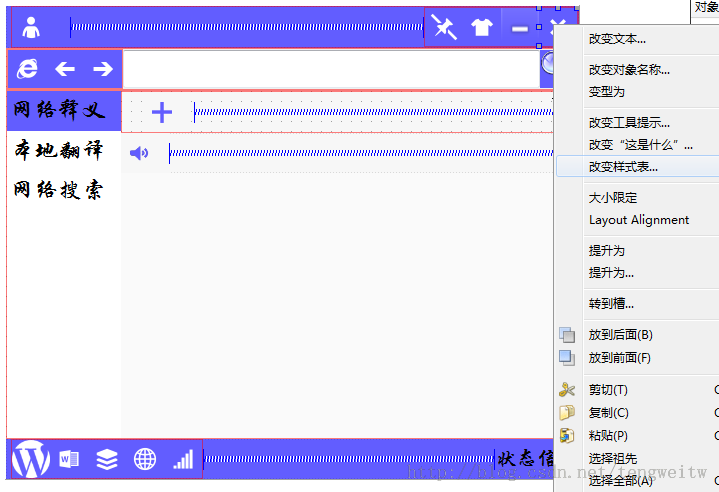The width and height of the screenshot is (719, 492).
Task: Click the forward arrow button
Action: (x=103, y=69)
